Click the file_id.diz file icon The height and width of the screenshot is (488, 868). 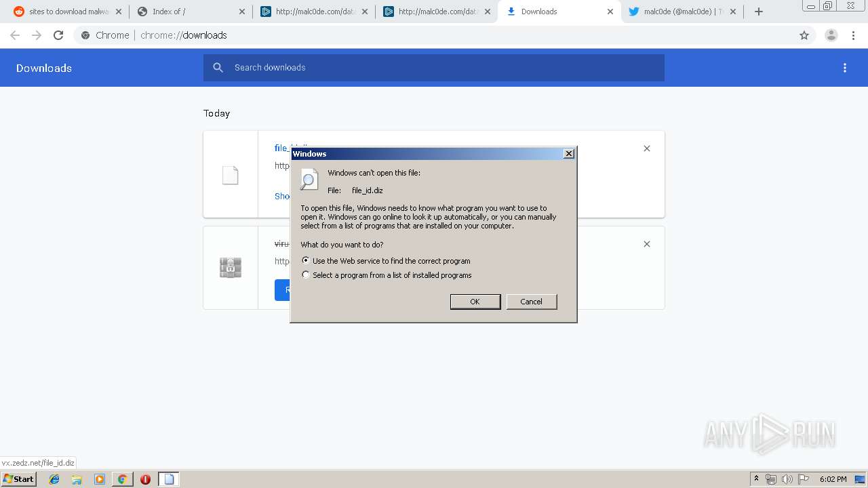coord(231,175)
